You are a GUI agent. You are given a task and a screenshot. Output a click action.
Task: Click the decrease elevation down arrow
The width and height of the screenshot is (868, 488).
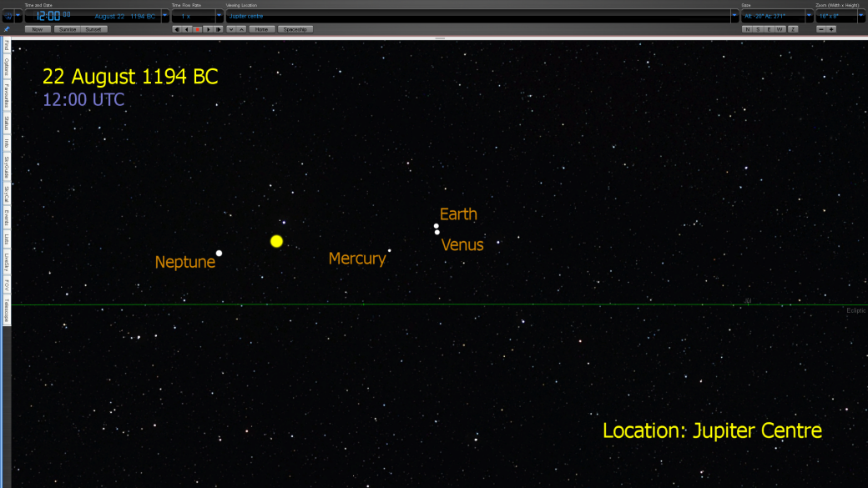tap(231, 29)
